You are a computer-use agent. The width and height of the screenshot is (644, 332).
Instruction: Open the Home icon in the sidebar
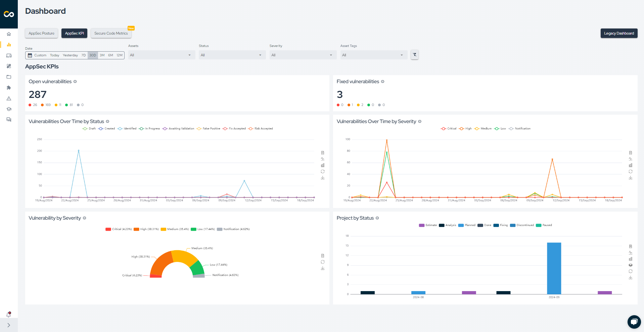[x=9, y=34]
